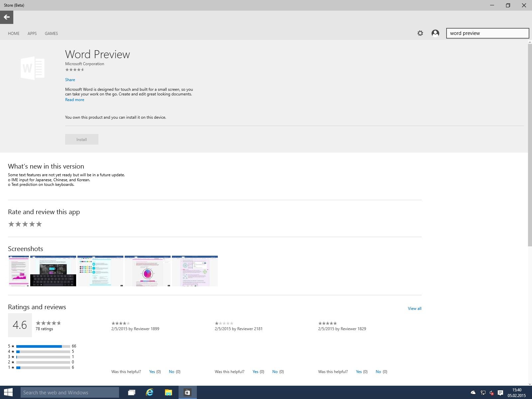Click the Store icon on taskbar
This screenshot has height=399, width=532.
(x=188, y=393)
